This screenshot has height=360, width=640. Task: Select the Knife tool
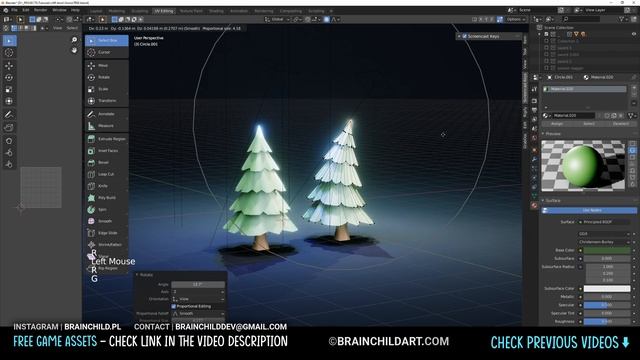click(x=107, y=186)
